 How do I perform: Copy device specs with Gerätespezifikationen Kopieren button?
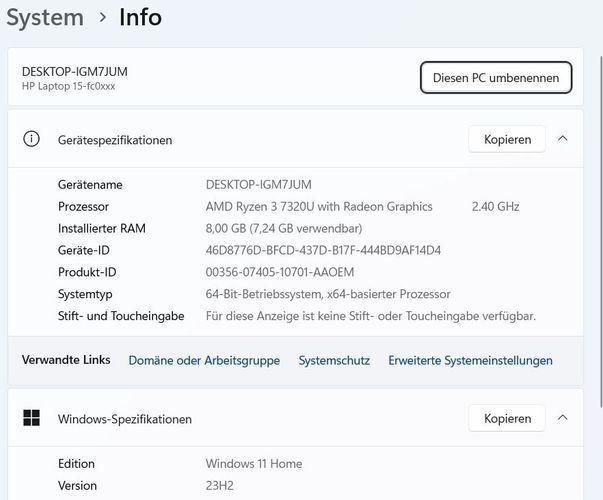(507, 139)
